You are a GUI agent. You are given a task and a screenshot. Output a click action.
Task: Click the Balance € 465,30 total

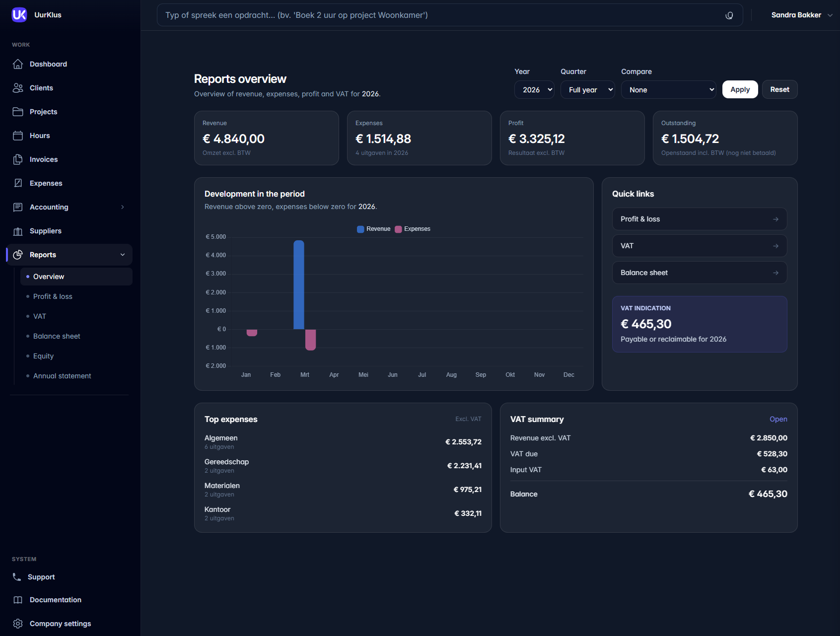click(768, 494)
